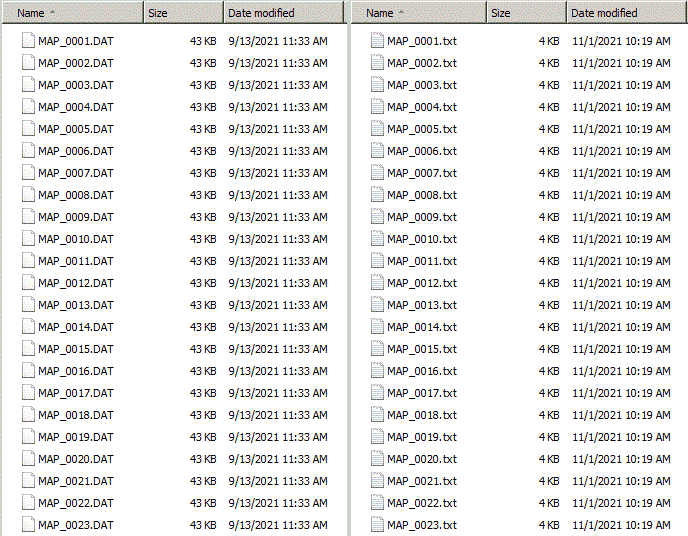Click the MAP_0002.txt text file icon
The image size is (688, 536).
click(x=377, y=63)
